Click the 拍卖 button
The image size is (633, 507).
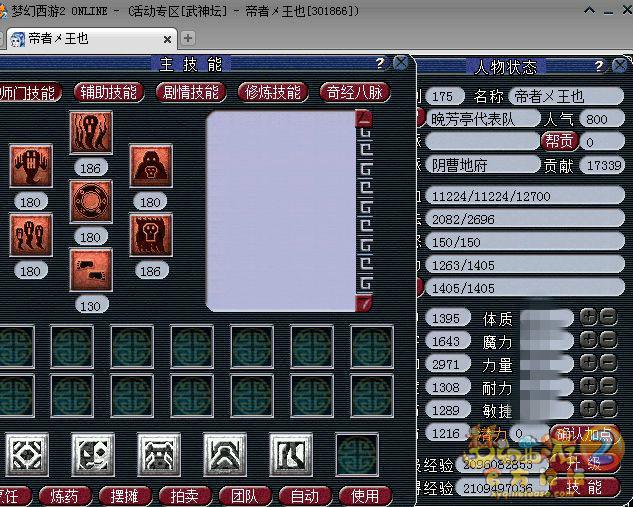[x=186, y=496]
